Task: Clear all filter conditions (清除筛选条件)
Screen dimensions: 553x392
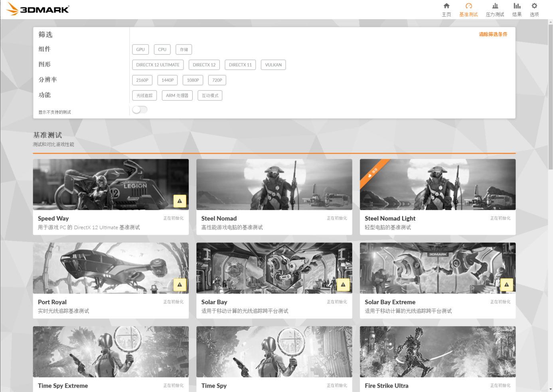Action: pos(493,34)
